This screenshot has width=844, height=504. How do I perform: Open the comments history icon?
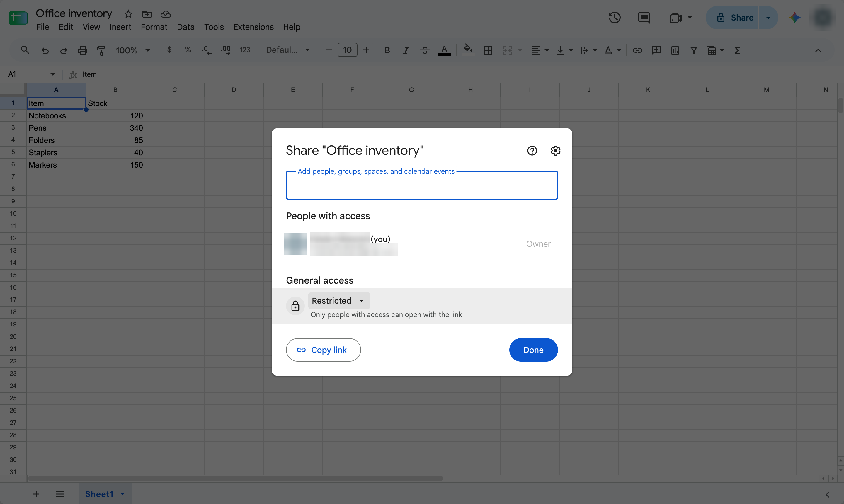click(644, 18)
